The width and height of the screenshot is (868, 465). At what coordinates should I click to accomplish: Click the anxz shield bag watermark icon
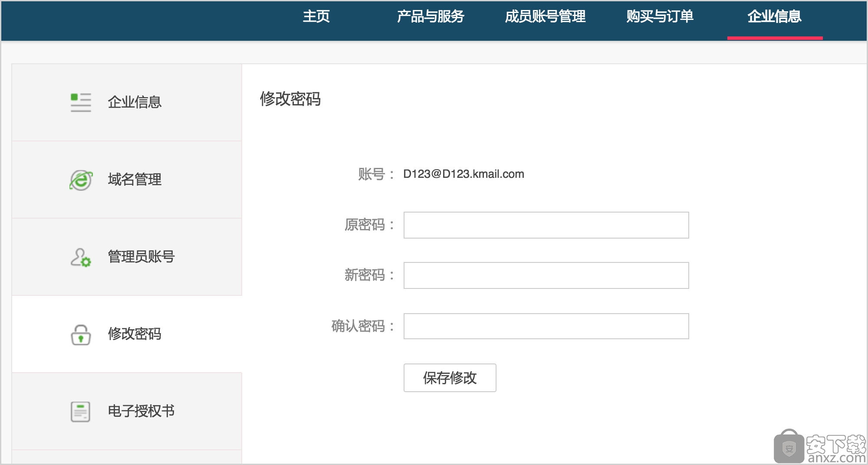(x=789, y=447)
